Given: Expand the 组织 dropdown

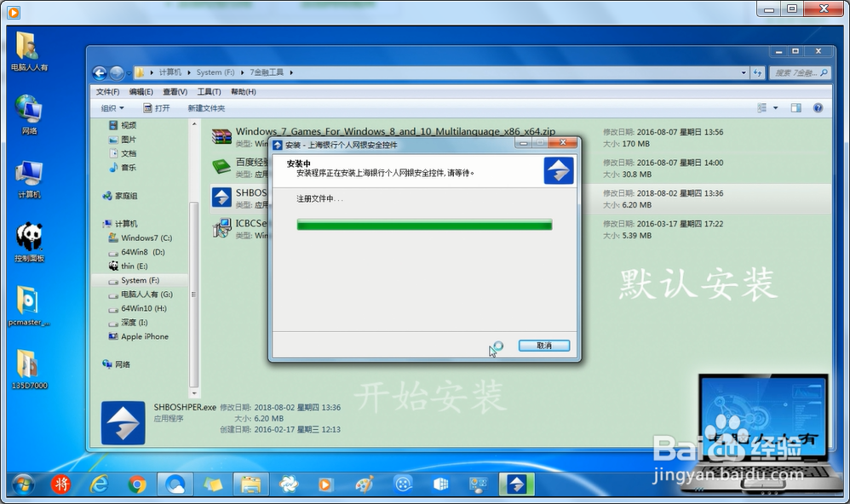Looking at the screenshot, I should [112, 108].
